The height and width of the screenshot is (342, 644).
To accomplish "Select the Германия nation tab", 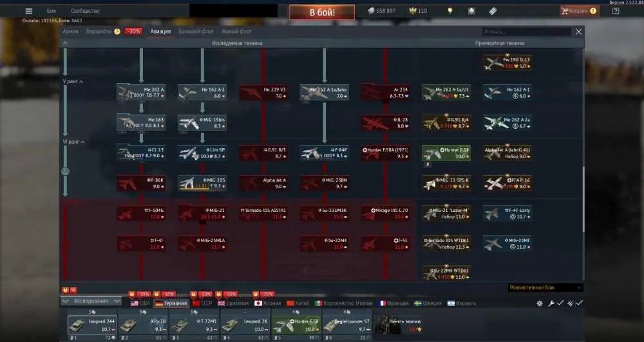I will click(171, 303).
